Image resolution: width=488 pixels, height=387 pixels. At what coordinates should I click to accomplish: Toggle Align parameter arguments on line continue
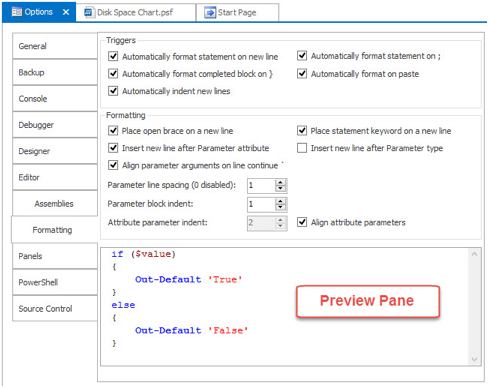(113, 165)
